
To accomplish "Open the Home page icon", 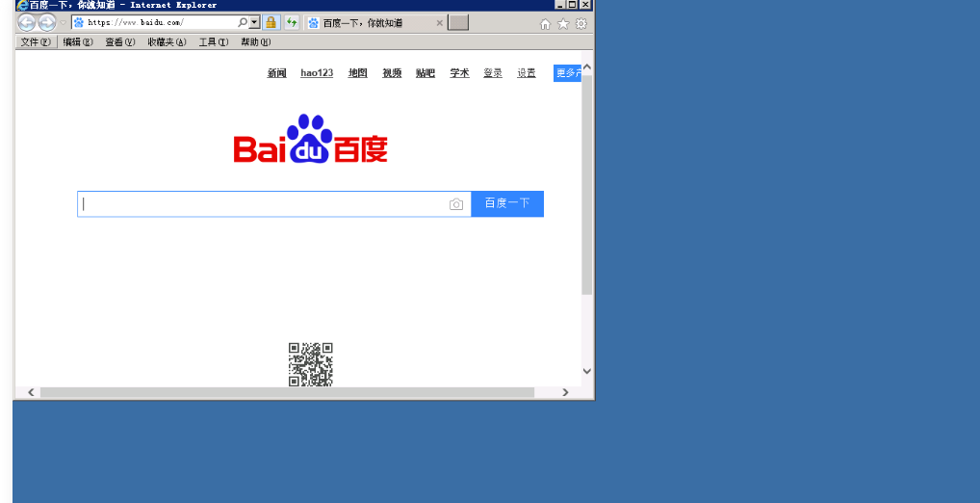I will [546, 24].
